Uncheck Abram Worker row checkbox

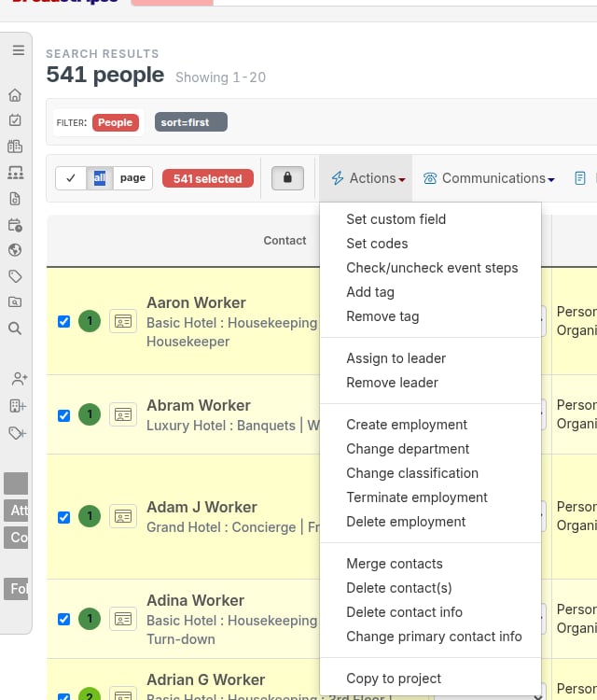pos(63,415)
